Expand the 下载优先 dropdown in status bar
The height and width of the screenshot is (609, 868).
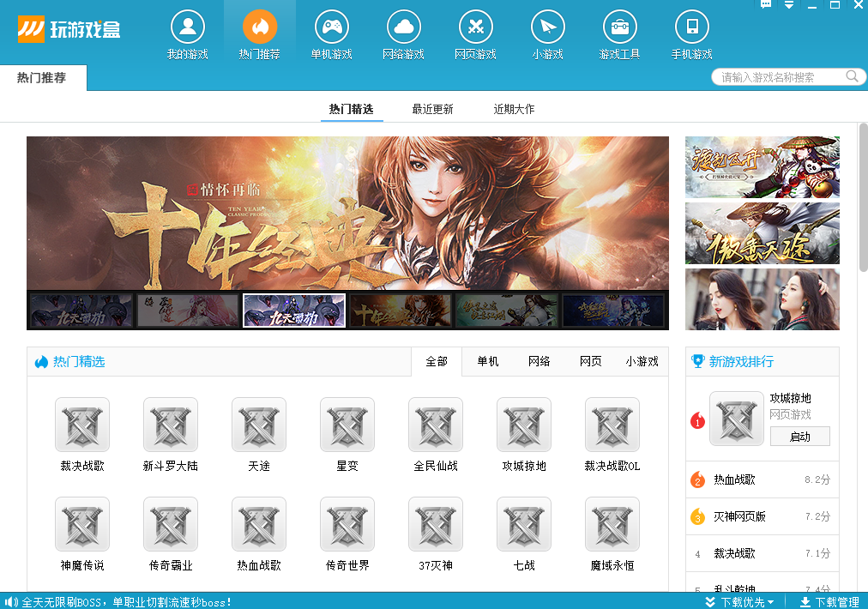pyautogui.click(x=740, y=602)
